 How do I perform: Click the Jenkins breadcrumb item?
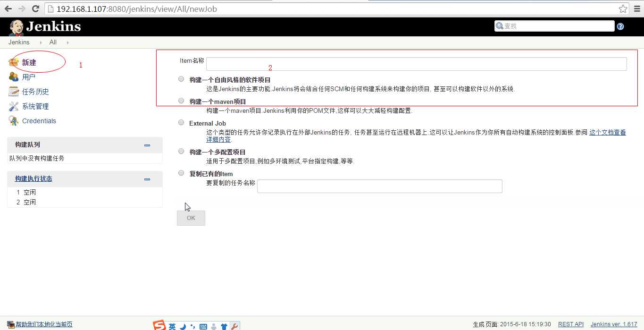[x=19, y=42]
